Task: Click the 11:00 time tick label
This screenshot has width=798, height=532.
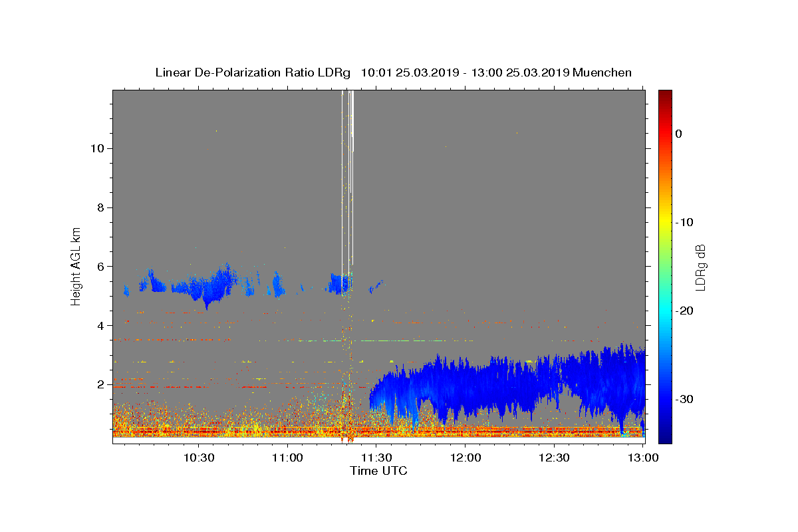Action: [288, 458]
